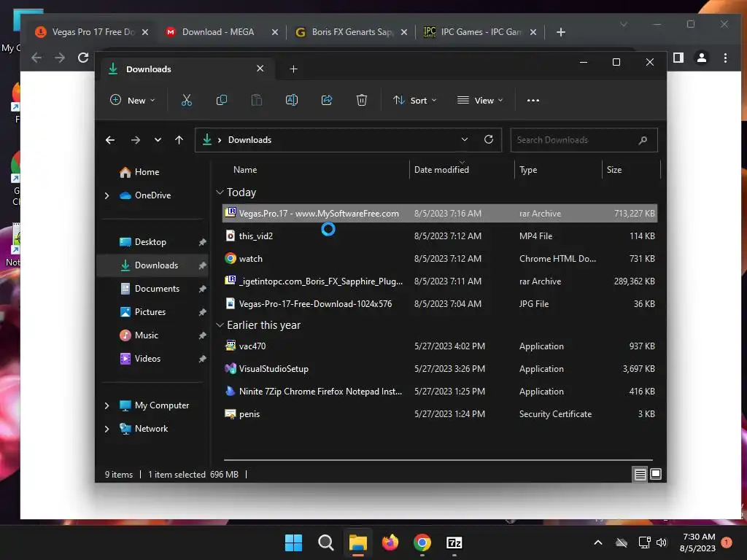Image resolution: width=747 pixels, height=560 pixels.
Task: Reload the page in Chrome window
Action: [x=83, y=58]
